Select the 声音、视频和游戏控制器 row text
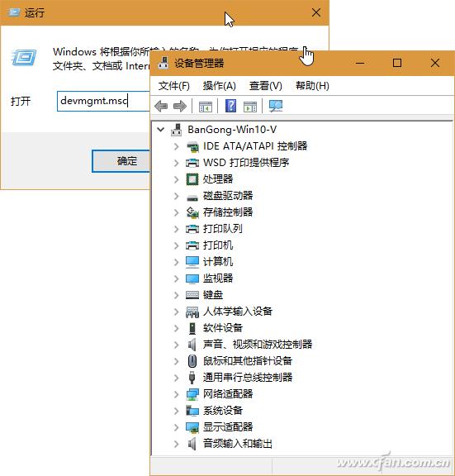This screenshot has width=455, height=476. click(258, 345)
